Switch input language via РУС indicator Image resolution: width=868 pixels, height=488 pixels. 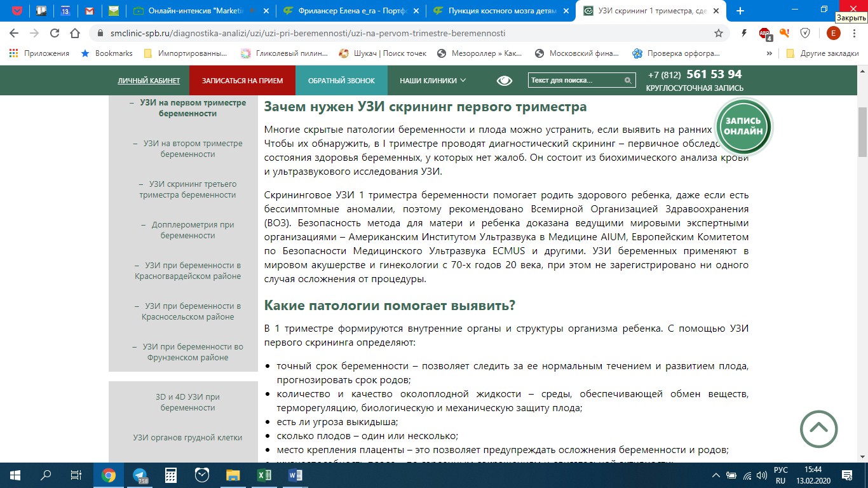781,475
